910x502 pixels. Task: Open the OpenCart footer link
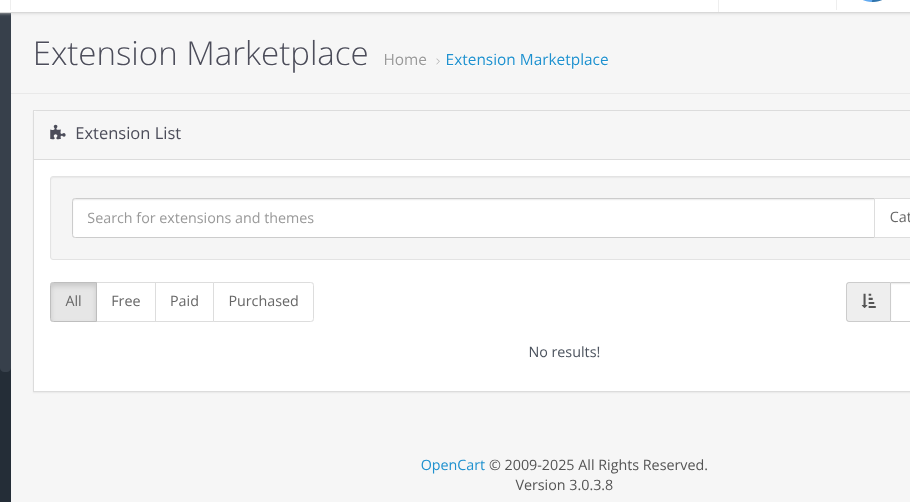[453, 465]
